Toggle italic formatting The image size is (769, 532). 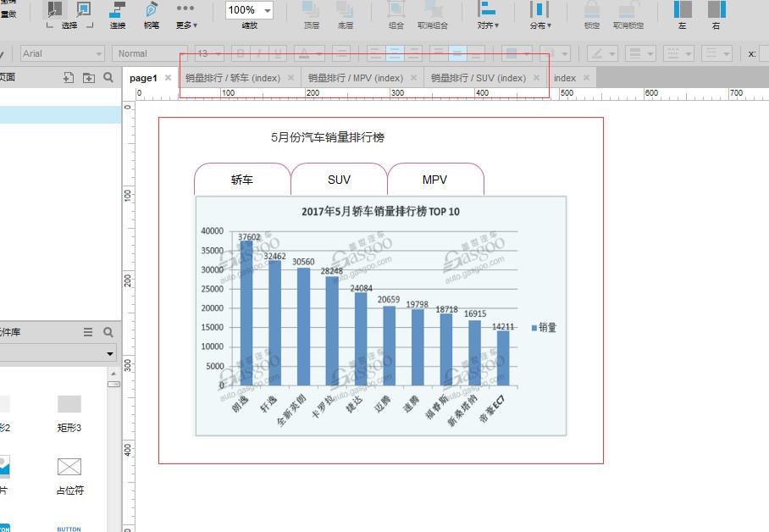point(259,53)
